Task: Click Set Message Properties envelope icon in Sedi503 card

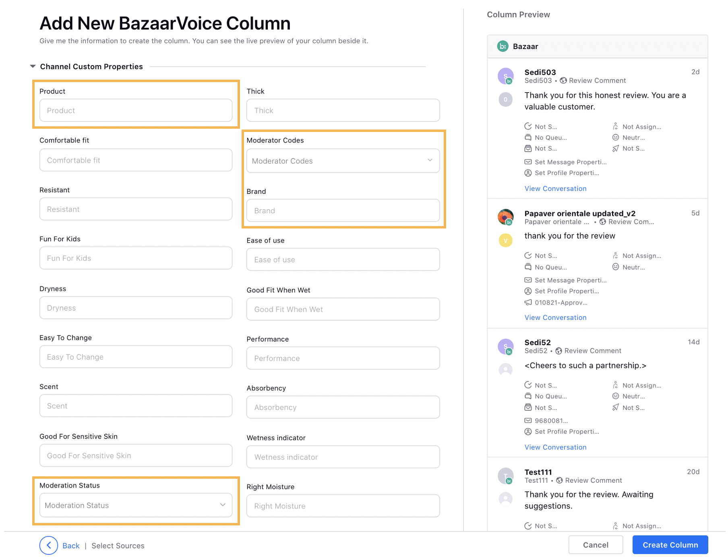Action: tap(528, 162)
